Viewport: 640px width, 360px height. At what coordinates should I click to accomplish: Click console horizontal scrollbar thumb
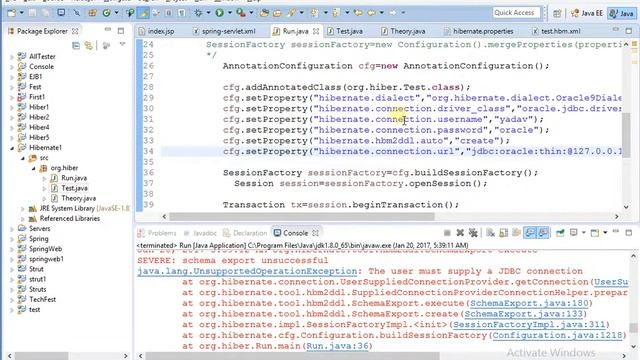coord(293,356)
